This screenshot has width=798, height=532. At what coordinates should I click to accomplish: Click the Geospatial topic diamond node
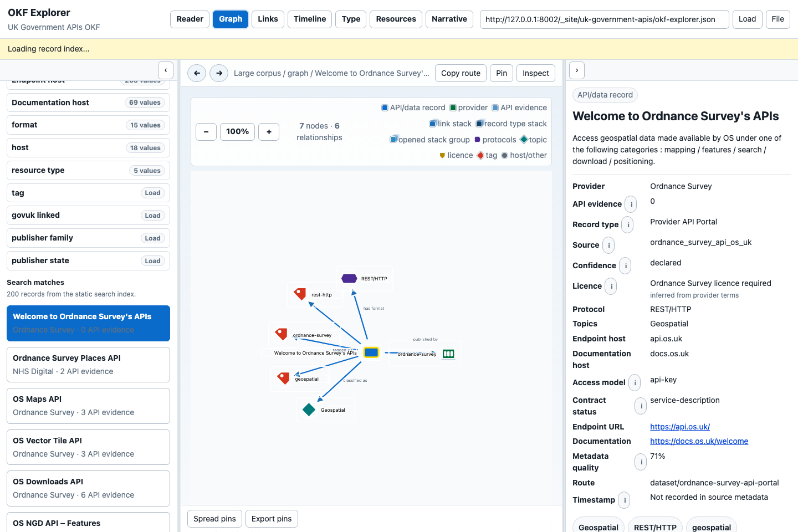pyautogui.click(x=309, y=410)
